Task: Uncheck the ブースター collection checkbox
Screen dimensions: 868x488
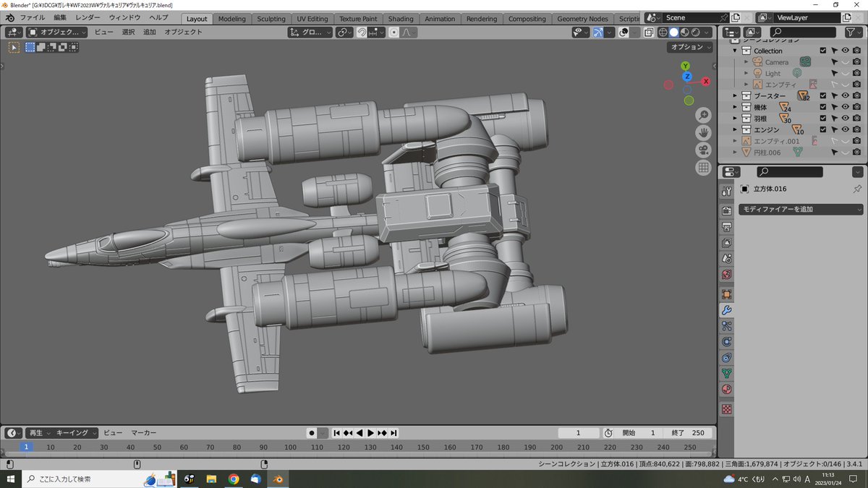Action: (822, 95)
